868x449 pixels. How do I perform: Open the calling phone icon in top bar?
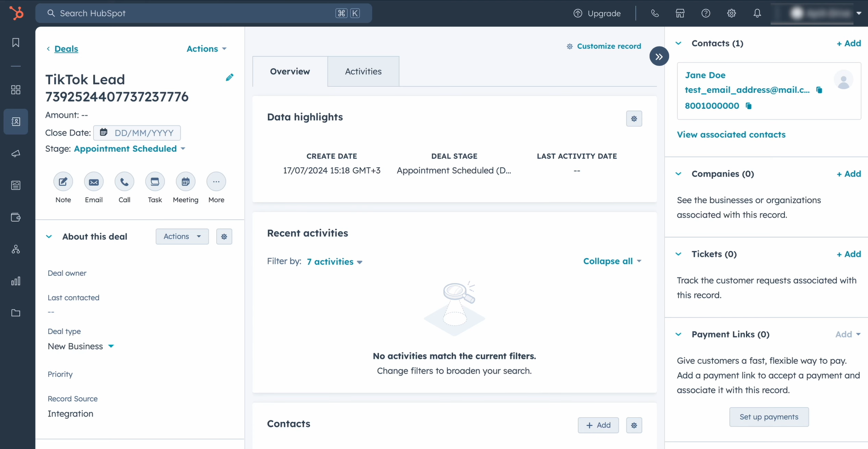[655, 13]
